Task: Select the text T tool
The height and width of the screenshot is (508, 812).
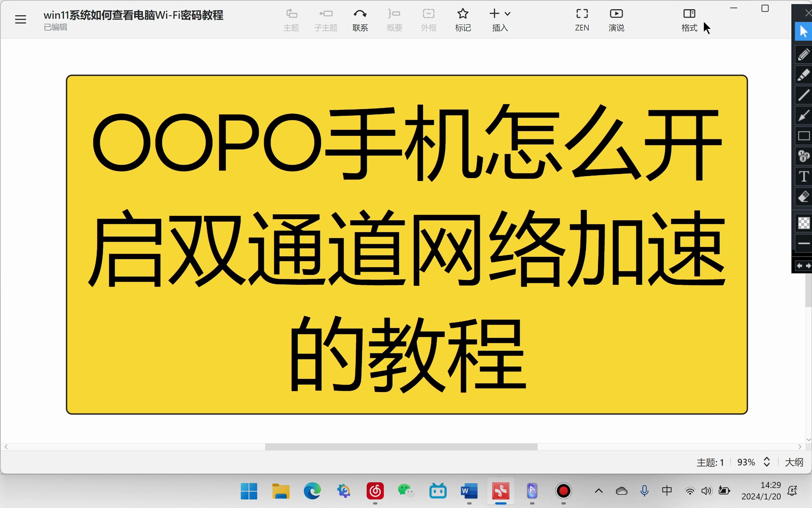Action: (803, 176)
